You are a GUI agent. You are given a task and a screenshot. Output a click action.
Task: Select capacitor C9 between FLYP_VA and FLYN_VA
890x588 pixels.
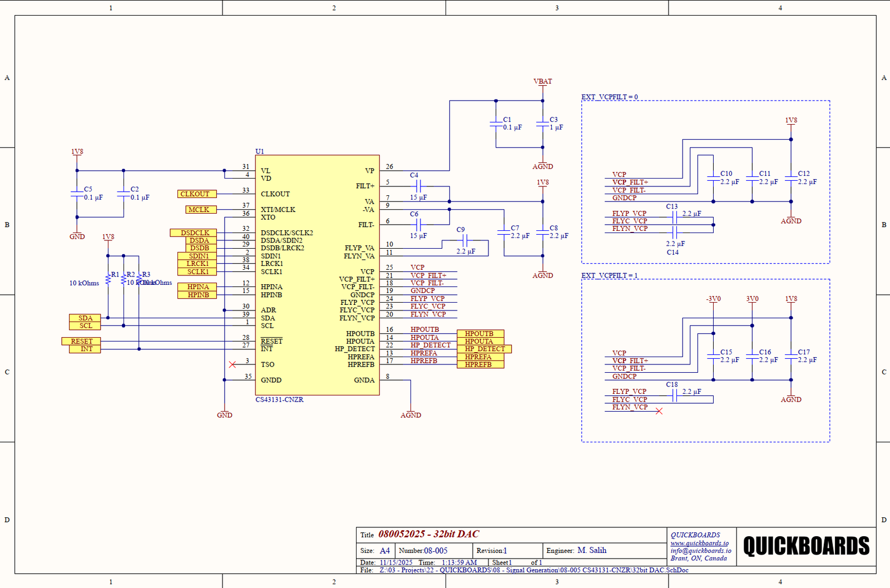465,240
